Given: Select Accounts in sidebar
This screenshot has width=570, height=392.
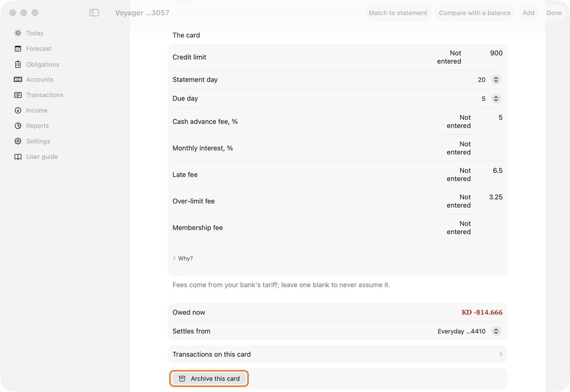Looking at the screenshot, I should coord(40,80).
